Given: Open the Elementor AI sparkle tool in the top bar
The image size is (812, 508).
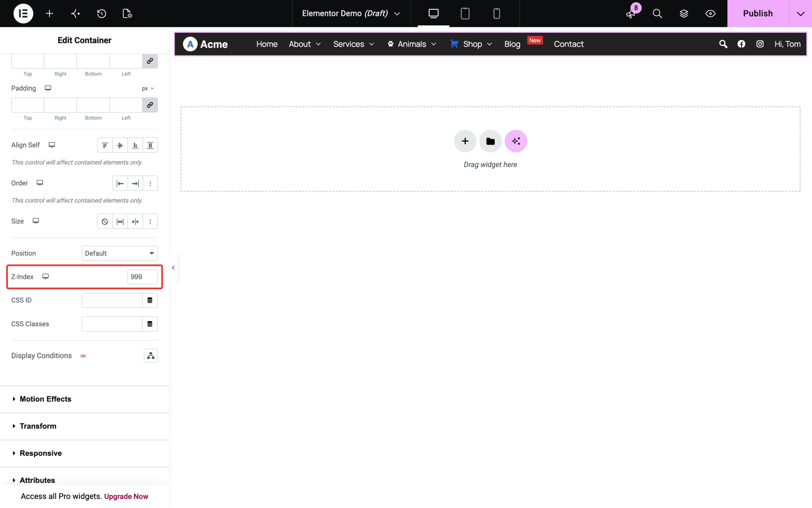Looking at the screenshot, I should click(75, 13).
